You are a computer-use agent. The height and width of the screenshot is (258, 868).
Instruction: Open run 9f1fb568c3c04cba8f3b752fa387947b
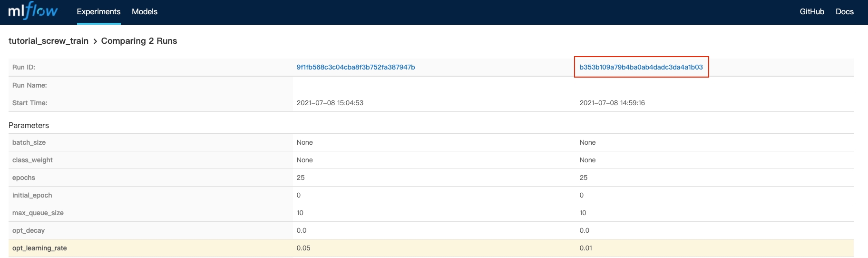click(x=356, y=67)
